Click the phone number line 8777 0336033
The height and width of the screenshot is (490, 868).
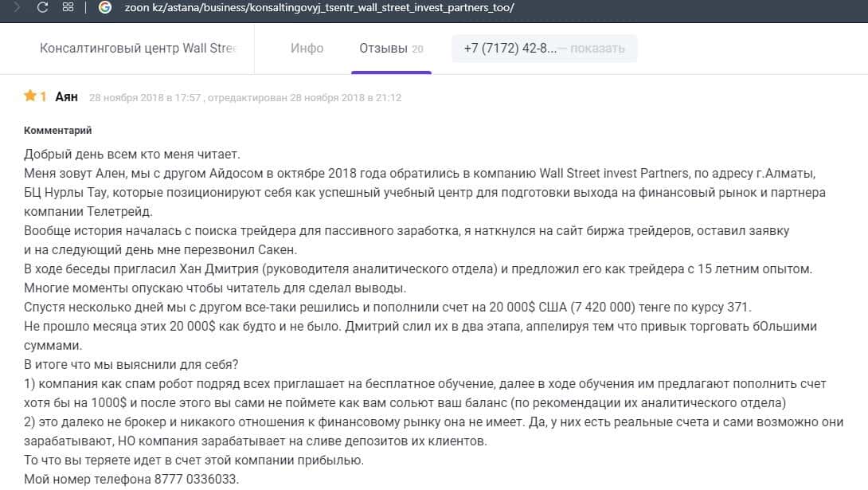(131, 479)
